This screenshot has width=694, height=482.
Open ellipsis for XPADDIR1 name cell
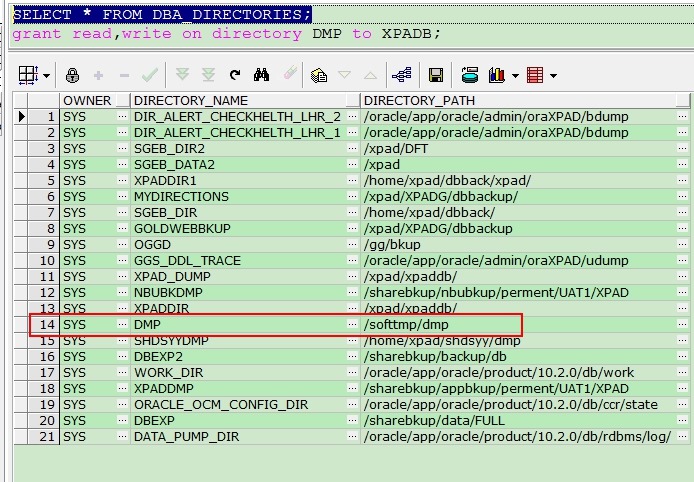tap(352, 180)
